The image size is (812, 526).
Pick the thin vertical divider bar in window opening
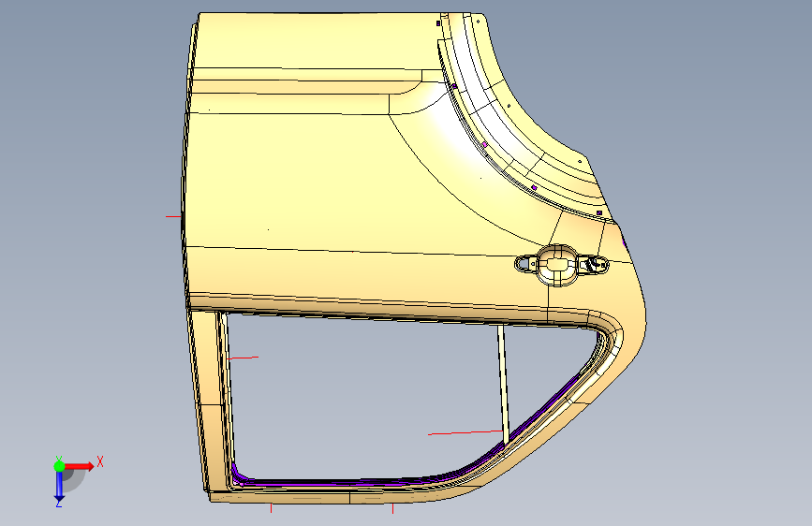503,385
